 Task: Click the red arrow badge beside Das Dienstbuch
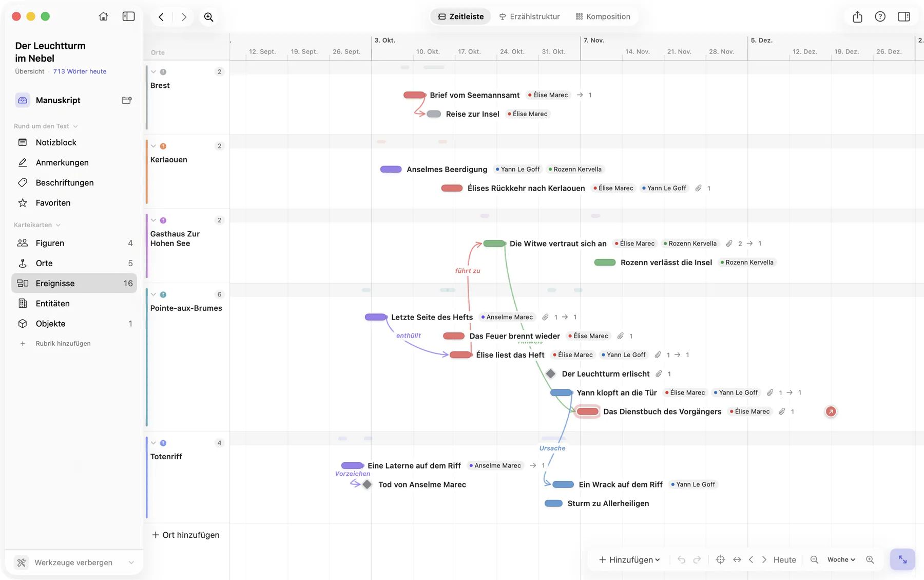pyautogui.click(x=831, y=411)
